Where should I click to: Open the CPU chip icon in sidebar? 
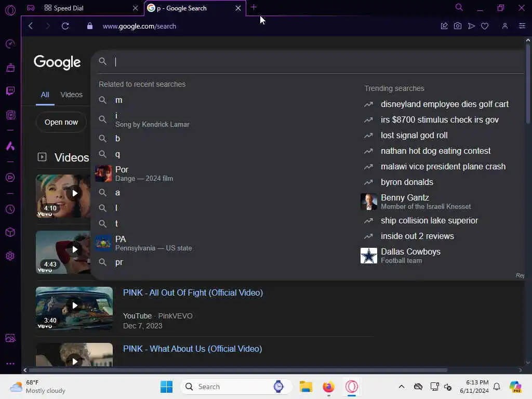[10, 115]
